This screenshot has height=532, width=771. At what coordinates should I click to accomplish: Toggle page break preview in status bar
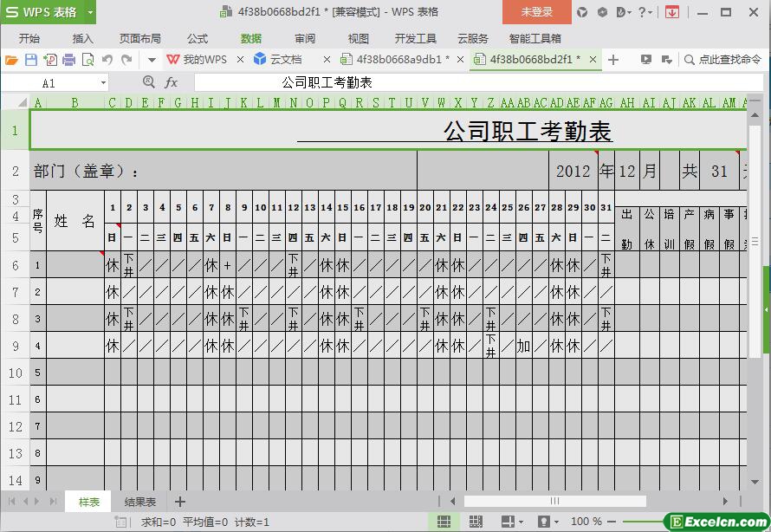(x=476, y=522)
